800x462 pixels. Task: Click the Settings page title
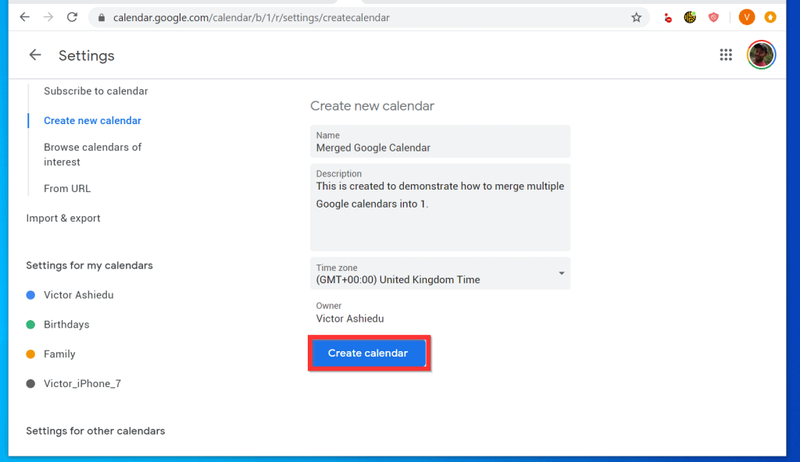pos(86,56)
